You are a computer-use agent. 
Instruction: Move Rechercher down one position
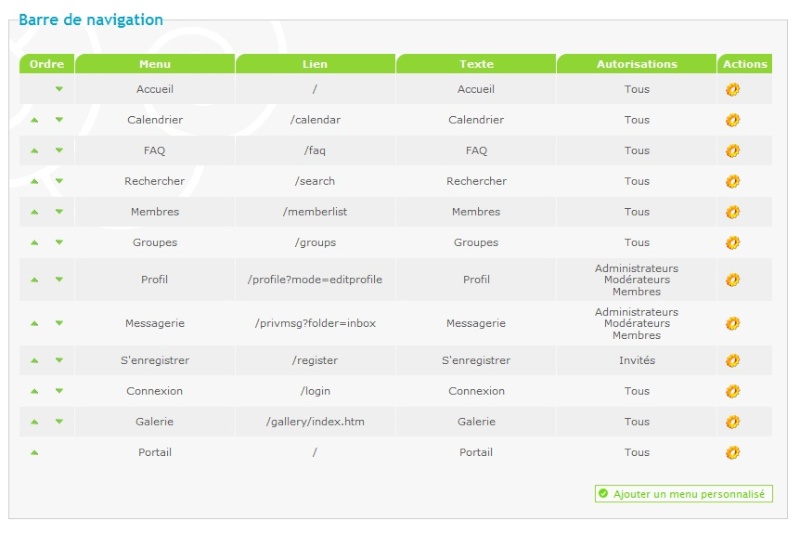pos(59,181)
